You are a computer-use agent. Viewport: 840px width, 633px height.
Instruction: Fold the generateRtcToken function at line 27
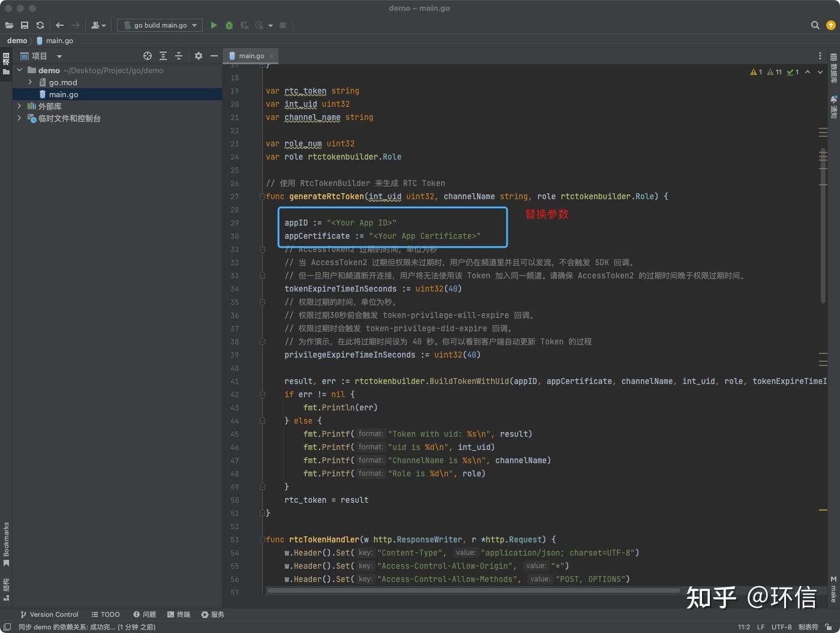click(262, 196)
